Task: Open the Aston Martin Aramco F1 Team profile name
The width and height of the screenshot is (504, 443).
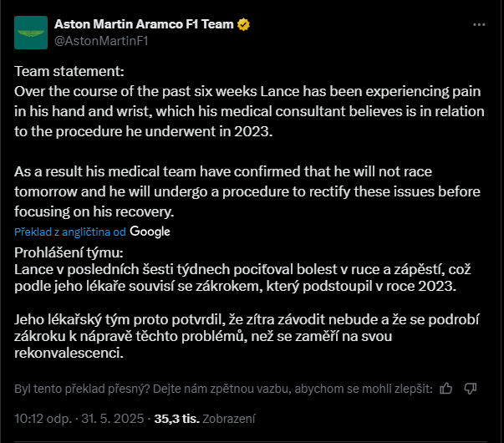Action: pyautogui.click(x=144, y=24)
